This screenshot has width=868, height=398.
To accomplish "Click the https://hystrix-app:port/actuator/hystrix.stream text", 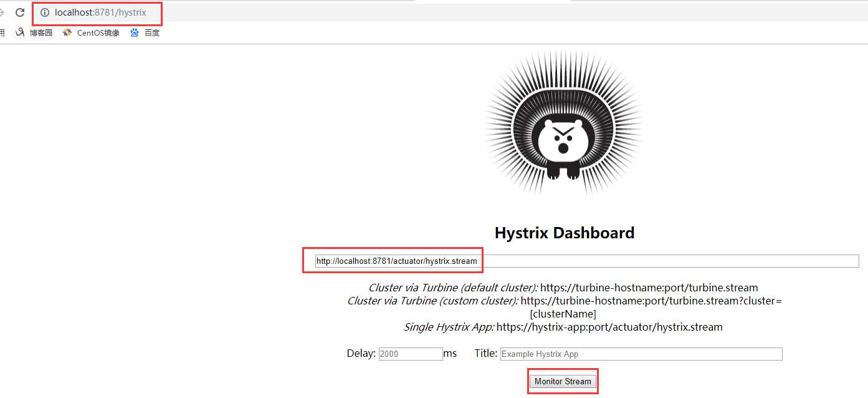I will (609, 327).
